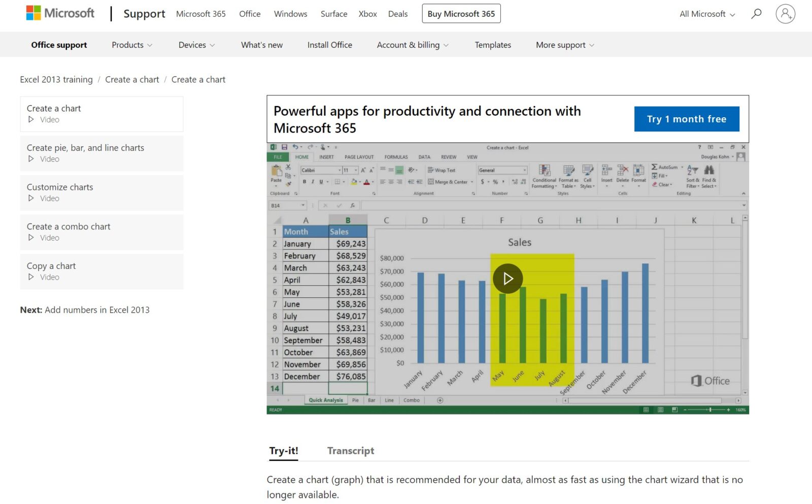The width and height of the screenshot is (812, 504).
Task: Open Create pie, bar, and line charts
Action: tap(101, 153)
